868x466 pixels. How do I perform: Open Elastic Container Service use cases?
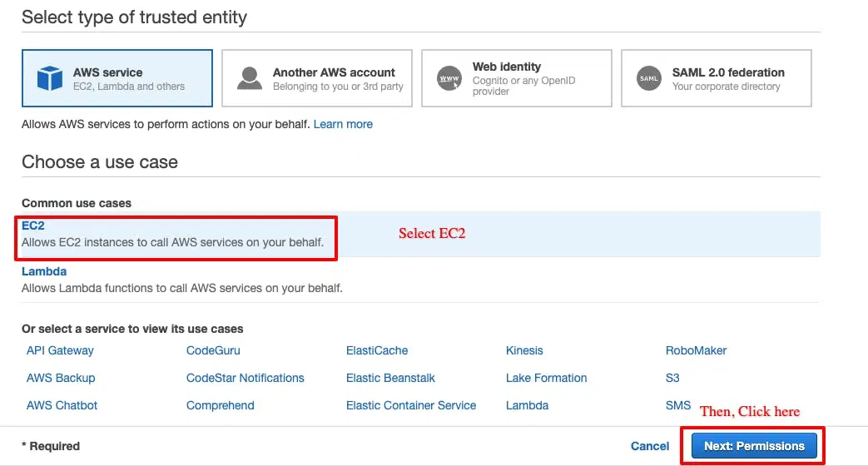411,405
